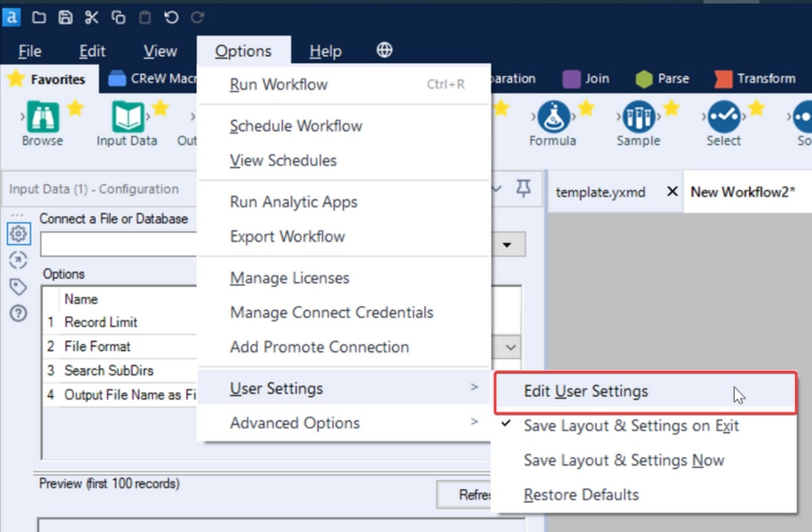Pick the Select tool icon

(x=723, y=118)
